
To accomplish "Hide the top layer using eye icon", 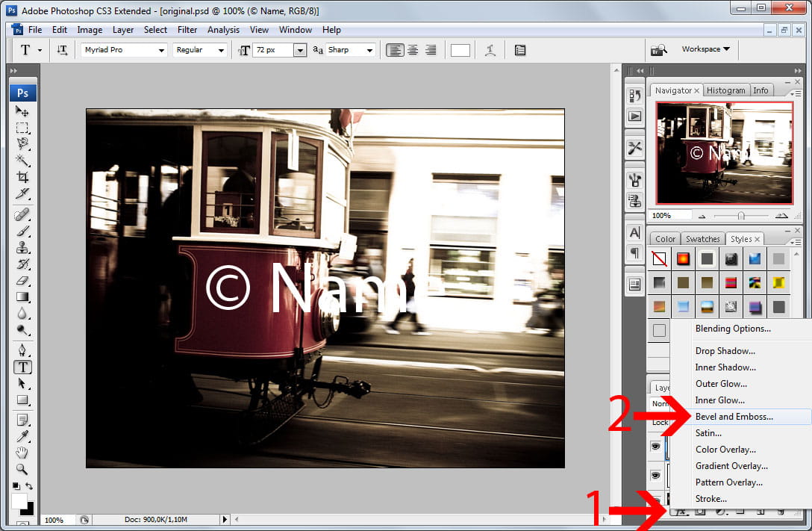I will [x=656, y=446].
